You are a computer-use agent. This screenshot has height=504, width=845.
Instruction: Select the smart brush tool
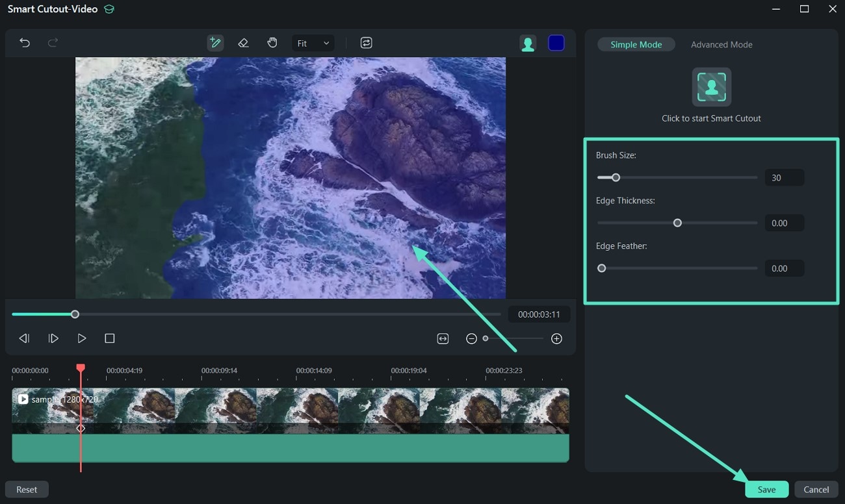click(215, 43)
